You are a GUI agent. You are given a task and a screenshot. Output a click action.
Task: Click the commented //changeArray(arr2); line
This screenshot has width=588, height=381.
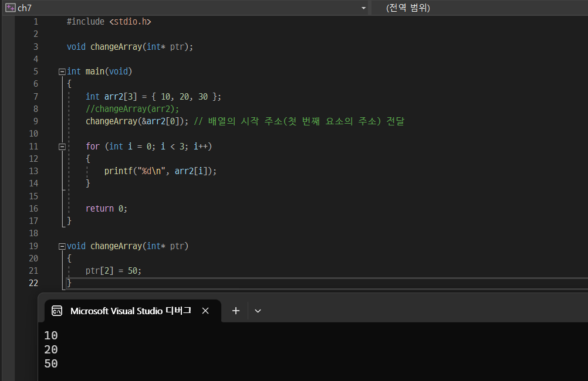click(x=133, y=109)
